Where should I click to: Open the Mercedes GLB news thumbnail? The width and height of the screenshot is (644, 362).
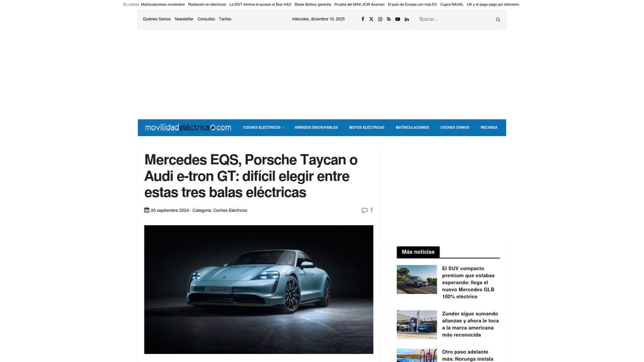pos(416,279)
